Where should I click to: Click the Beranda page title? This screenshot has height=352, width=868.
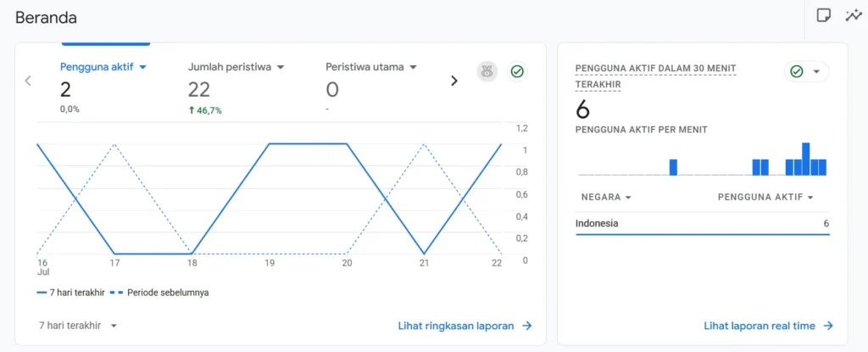[x=46, y=18]
